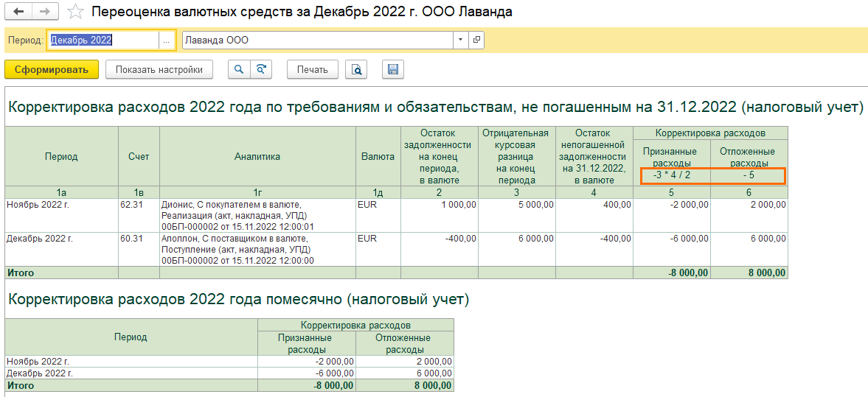868x397 pixels.
Task: Click the Аналитика column header
Action: 257,156
